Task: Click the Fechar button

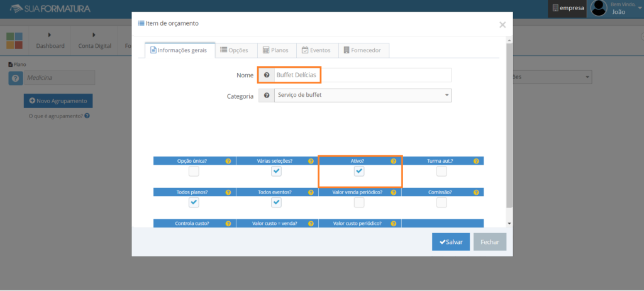Action: pyautogui.click(x=489, y=242)
